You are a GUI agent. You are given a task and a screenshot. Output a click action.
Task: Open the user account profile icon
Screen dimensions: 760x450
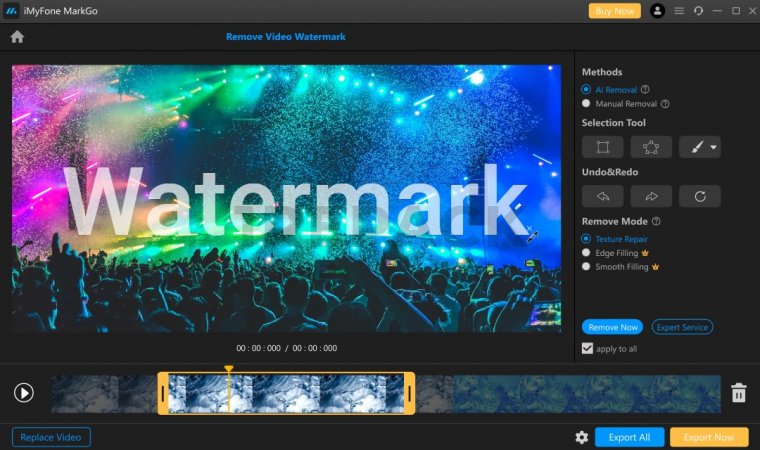[657, 11]
